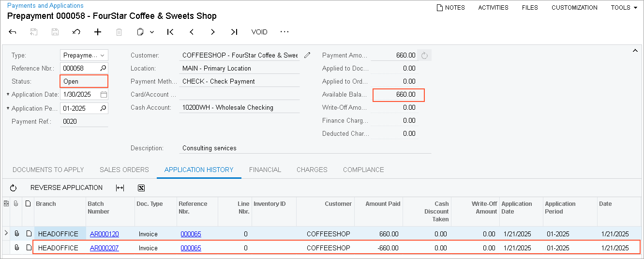The height and width of the screenshot is (259, 644).
Task: Click the Undo icon in toolbar
Action: click(76, 32)
